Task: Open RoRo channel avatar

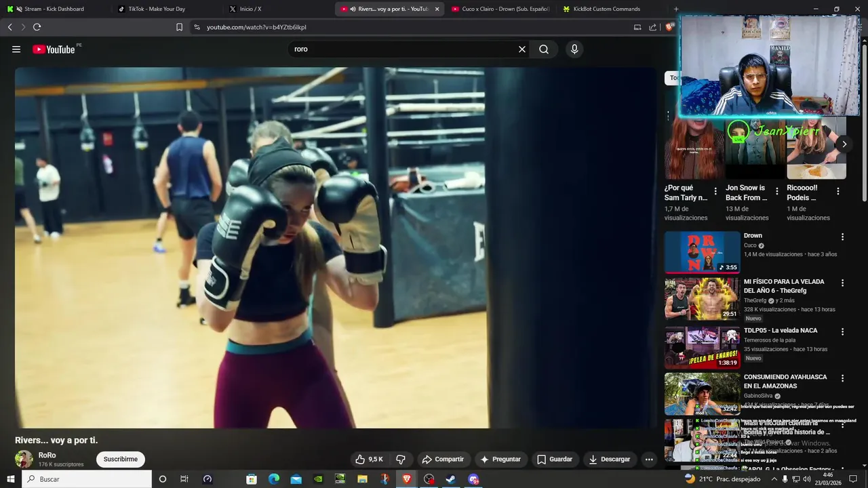Action: click(x=24, y=459)
